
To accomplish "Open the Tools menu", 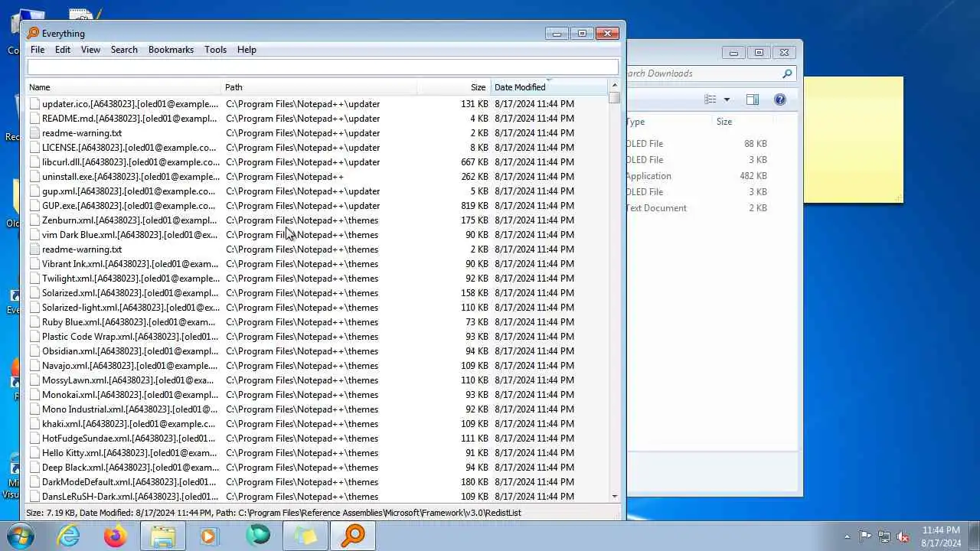I will [x=215, y=50].
